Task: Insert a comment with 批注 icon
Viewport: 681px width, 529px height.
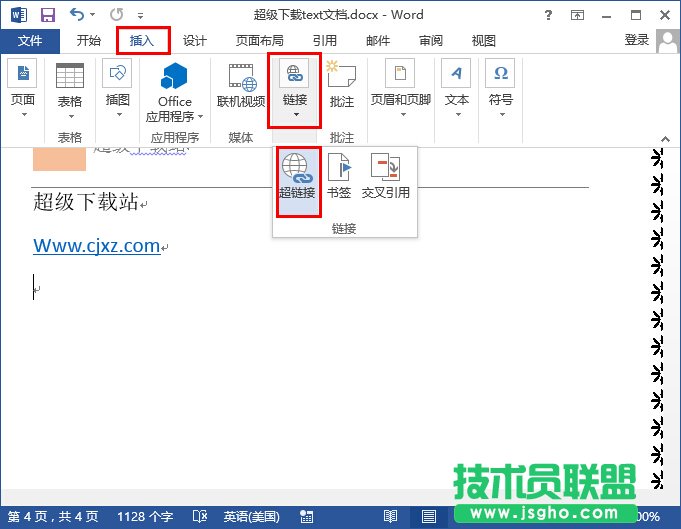Action: tap(341, 86)
